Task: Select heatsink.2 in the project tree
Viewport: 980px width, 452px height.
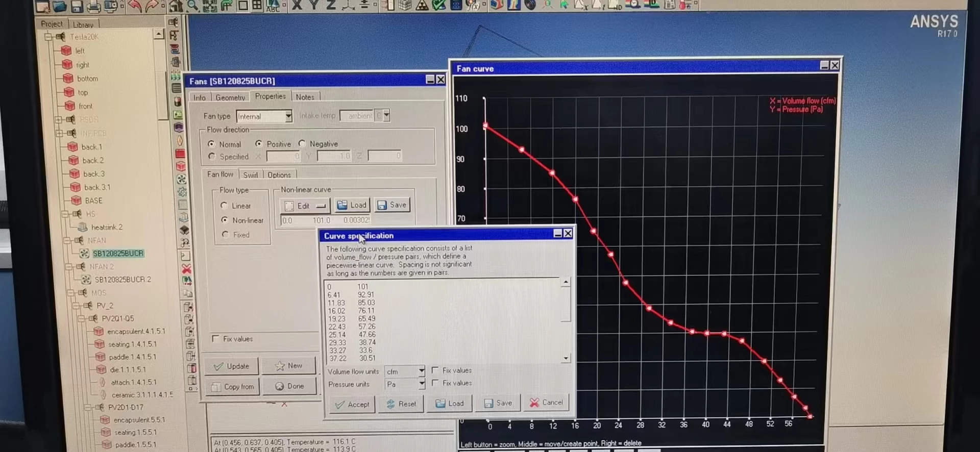Action: click(107, 227)
